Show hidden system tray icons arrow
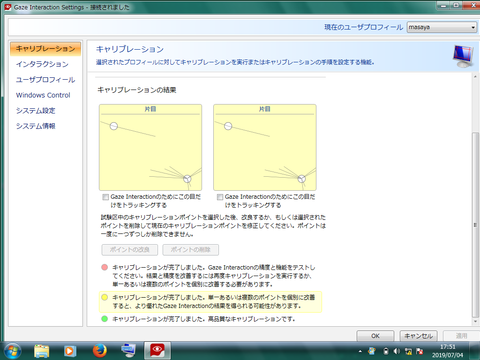 click(x=360, y=351)
